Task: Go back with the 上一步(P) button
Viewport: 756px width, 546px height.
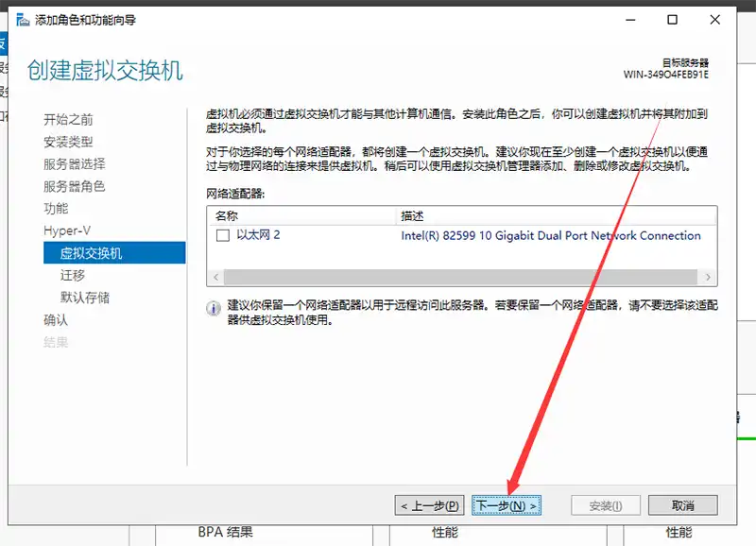Action: pyautogui.click(x=430, y=505)
